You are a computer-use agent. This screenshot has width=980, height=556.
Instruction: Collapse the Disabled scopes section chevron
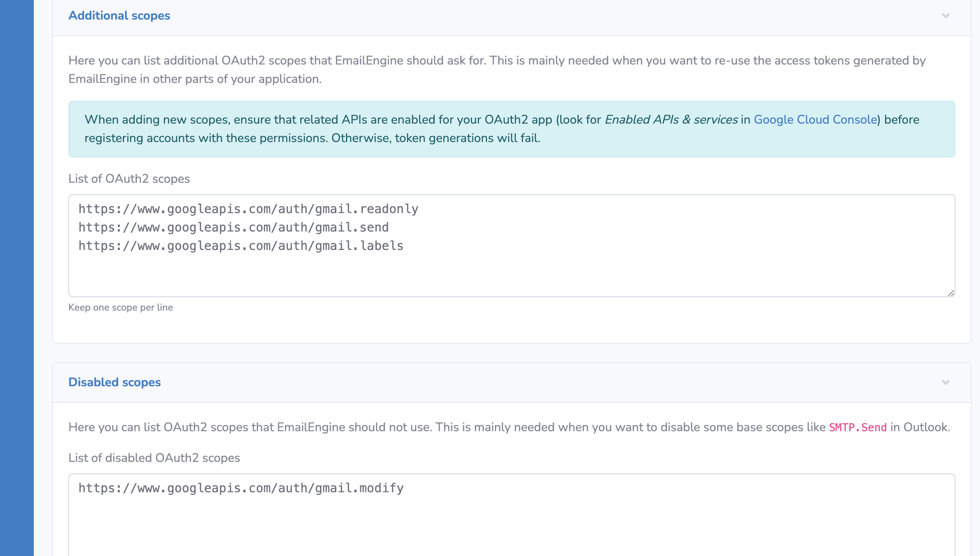[945, 382]
